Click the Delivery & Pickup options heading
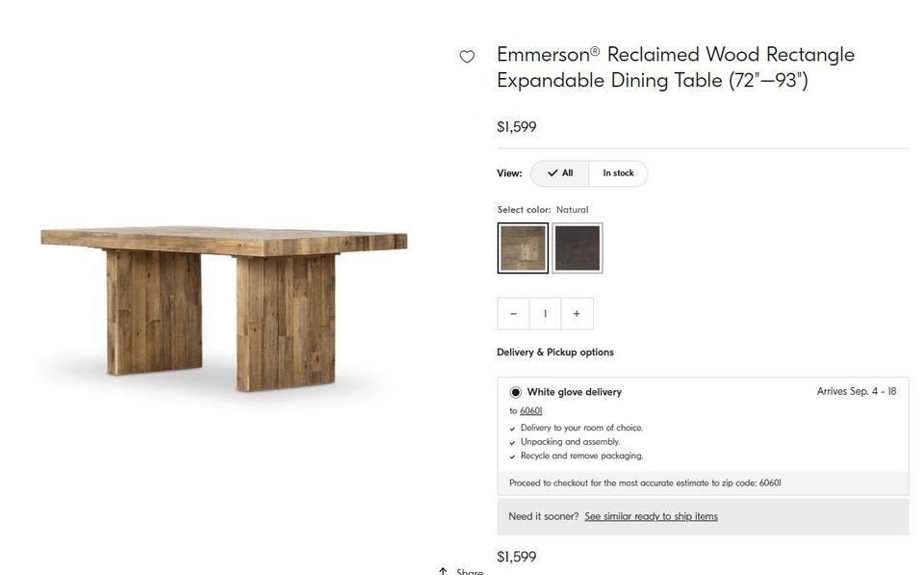The height and width of the screenshot is (575, 924). pyautogui.click(x=554, y=353)
